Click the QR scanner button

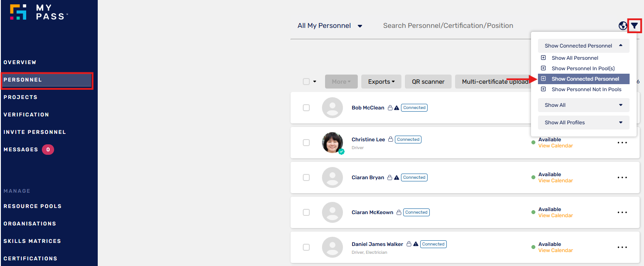428,82
